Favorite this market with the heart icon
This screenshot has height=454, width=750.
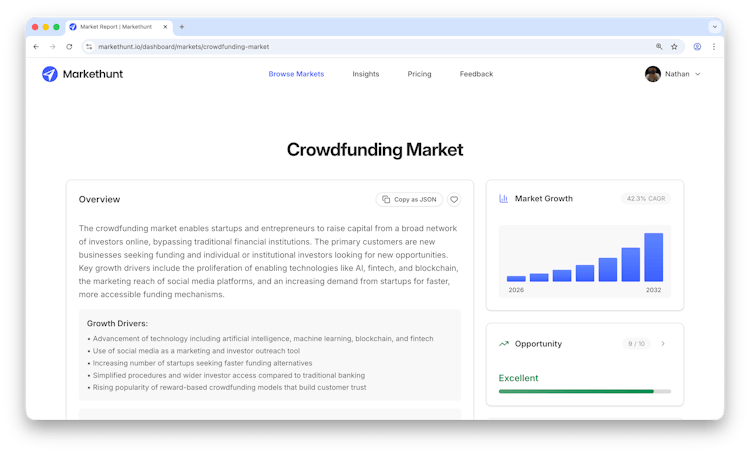pos(454,199)
